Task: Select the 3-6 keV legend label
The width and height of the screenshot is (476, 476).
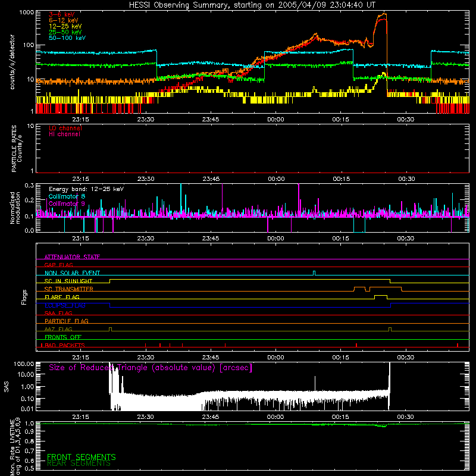Action: tap(62, 14)
